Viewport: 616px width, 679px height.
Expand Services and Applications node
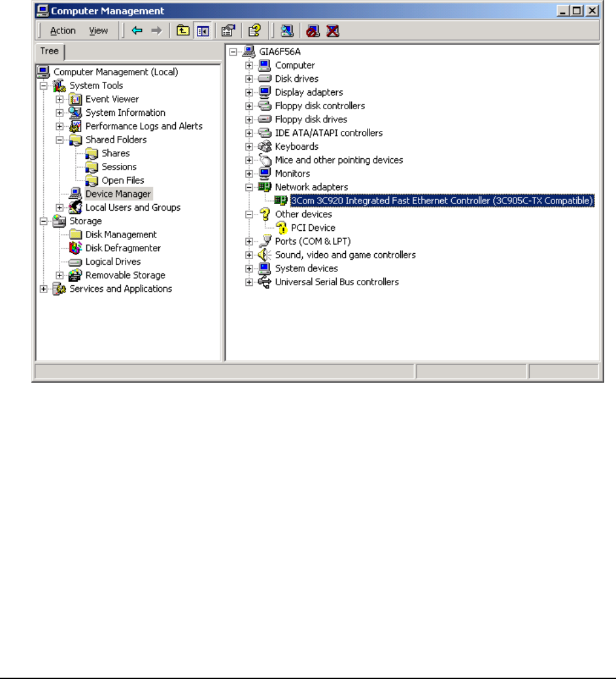pos(44,289)
